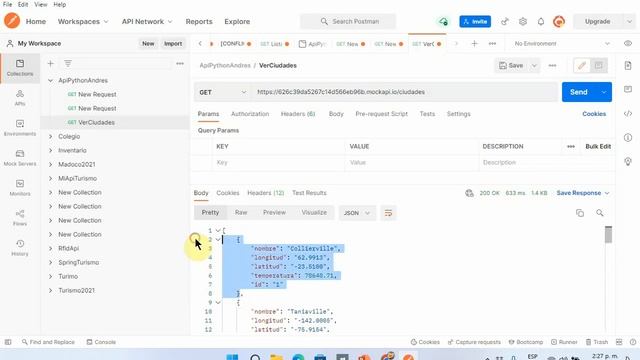
Task: Copy response body with copy icon
Action: click(580, 213)
